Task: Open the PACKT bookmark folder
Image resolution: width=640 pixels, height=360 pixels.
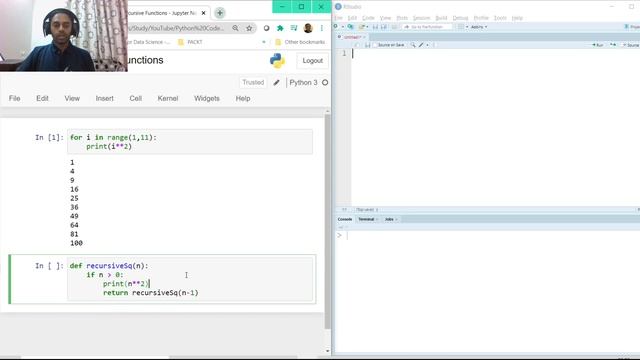Action: pos(190,42)
